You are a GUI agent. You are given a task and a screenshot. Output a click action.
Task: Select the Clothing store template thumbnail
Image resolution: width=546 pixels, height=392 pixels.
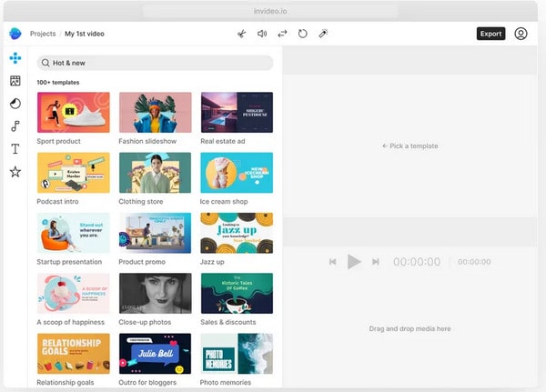(156, 173)
